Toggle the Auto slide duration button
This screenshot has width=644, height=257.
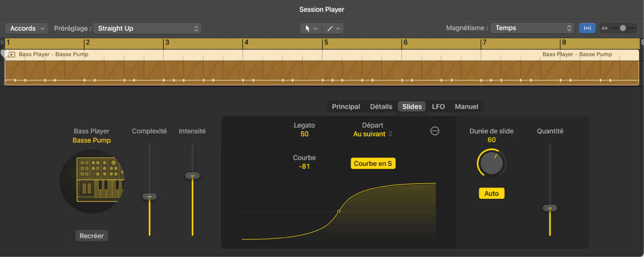(491, 193)
